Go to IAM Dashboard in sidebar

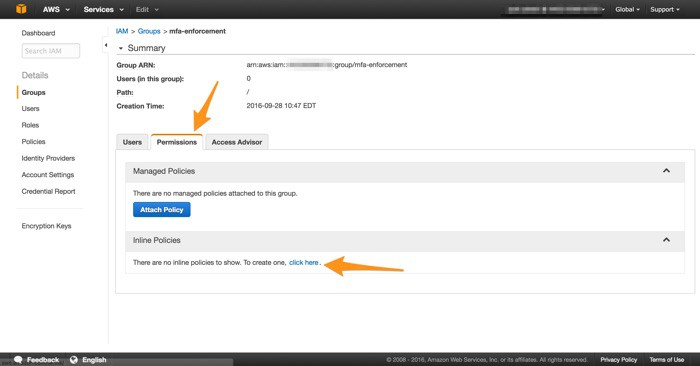click(38, 33)
